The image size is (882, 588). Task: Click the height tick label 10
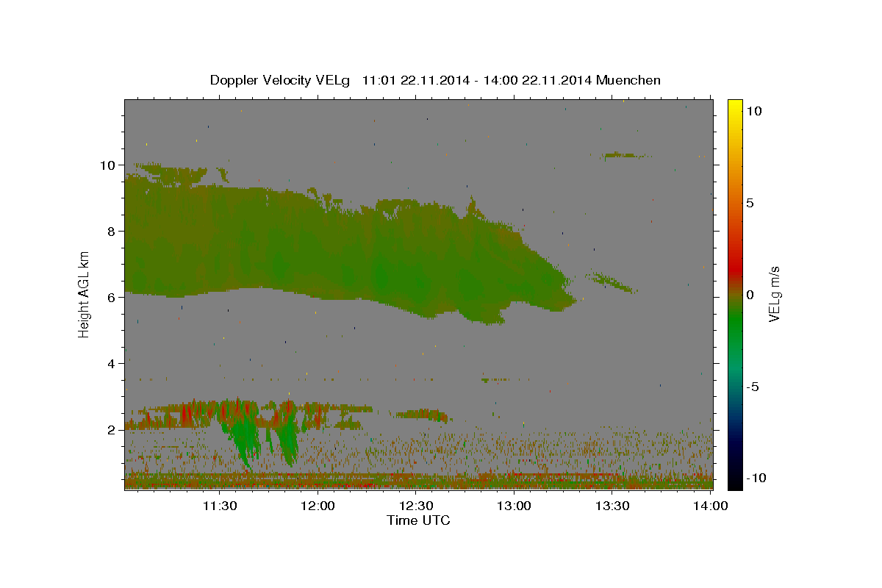(108, 165)
